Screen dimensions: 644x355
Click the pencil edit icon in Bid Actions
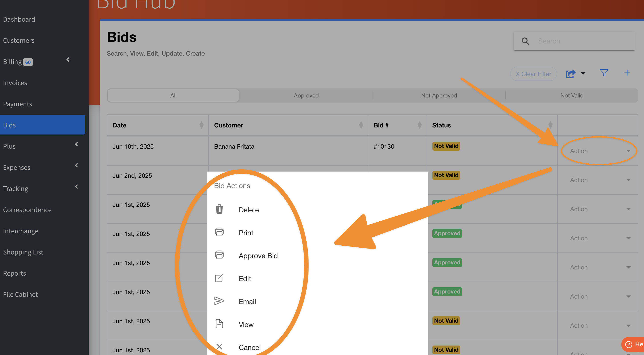tap(219, 278)
